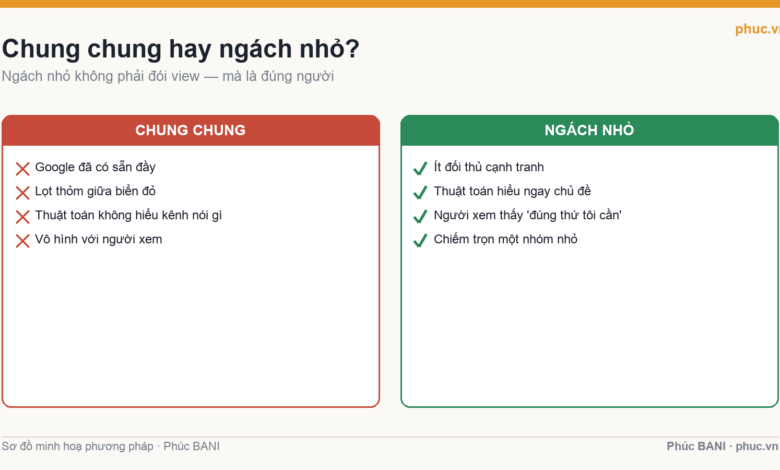
Task: Click the text 'Chiếm trọn một nhóm nhỏ'
Action: [505, 239]
